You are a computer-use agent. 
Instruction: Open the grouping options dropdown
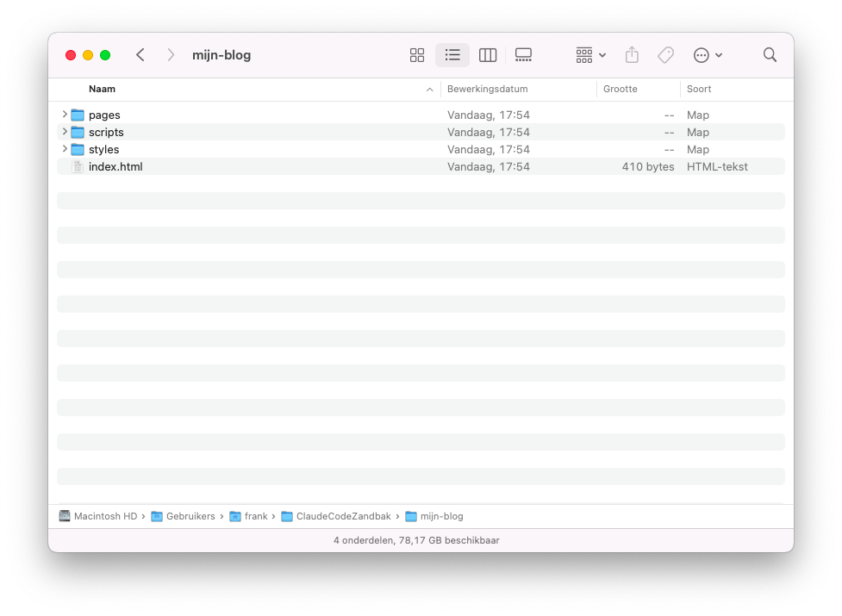[589, 54]
